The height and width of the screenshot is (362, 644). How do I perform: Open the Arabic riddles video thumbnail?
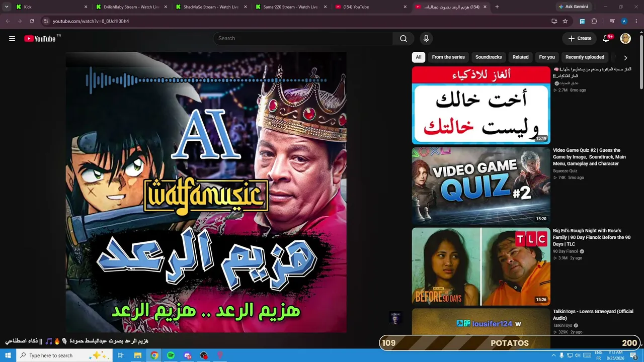pyautogui.click(x=481, y=106)
